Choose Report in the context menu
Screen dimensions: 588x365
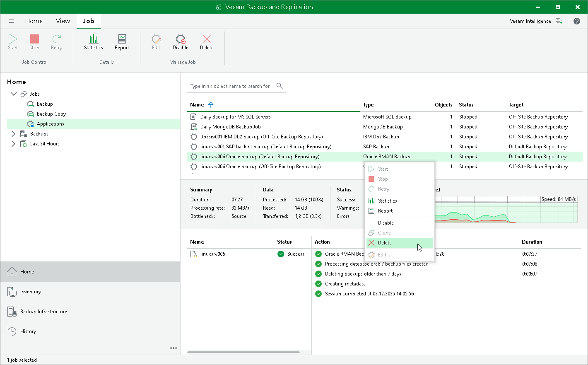[x=400, y=211]
